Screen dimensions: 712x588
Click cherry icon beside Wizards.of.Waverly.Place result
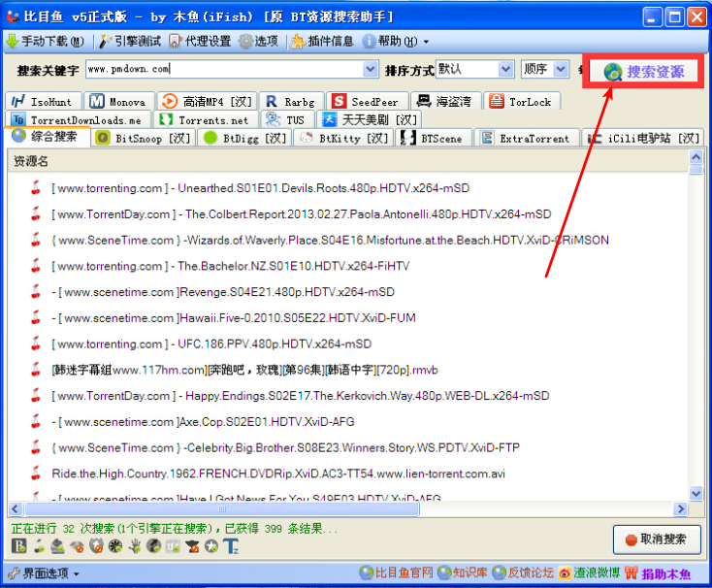click(x=36, y=240)
